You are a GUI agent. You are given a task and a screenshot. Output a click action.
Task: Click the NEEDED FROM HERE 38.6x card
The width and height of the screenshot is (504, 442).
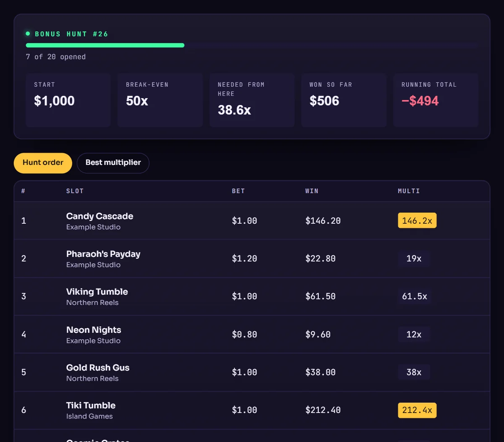pyautogui.click(x=252, y=100)
